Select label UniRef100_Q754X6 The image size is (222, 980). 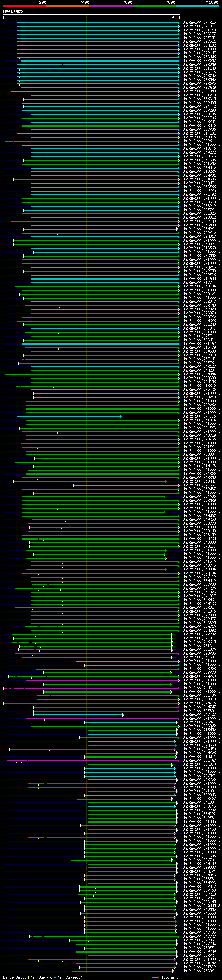[199, 390]
